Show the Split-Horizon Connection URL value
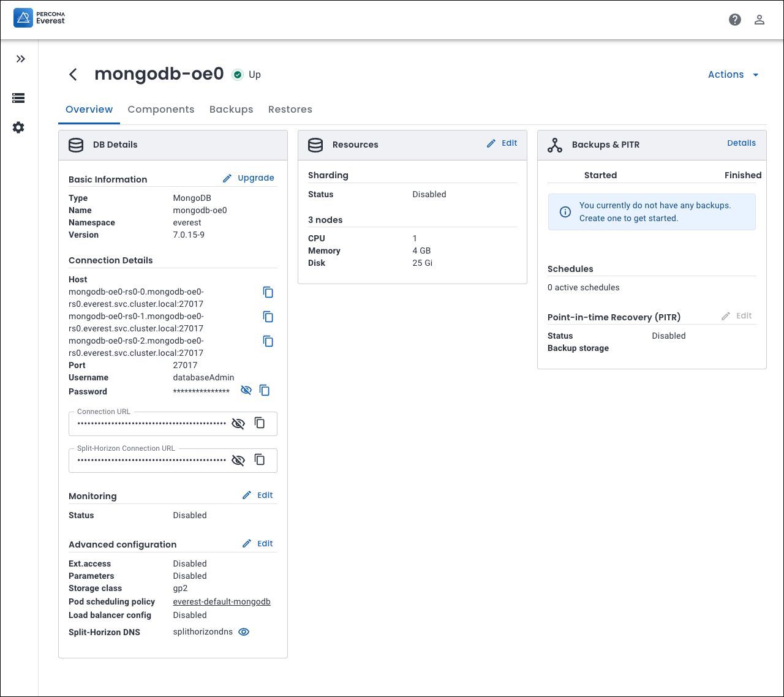 click(238, 461)
